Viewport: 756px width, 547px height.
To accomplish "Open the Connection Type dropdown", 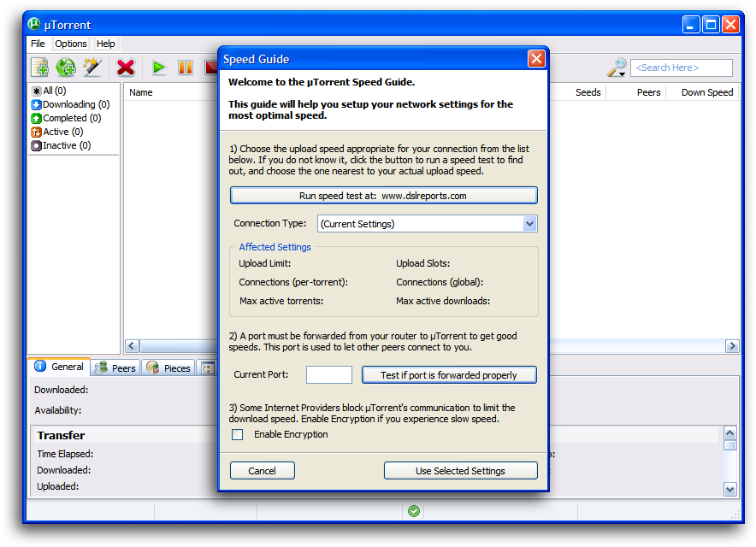I will coord(529,223).
